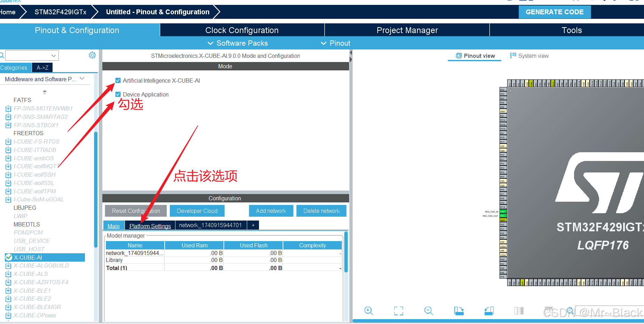Image resolution: width=644 pixels, height=324 pixels.
Task: Click the Model manager vertical scrollbar
Action: click(x=346, y=252)
